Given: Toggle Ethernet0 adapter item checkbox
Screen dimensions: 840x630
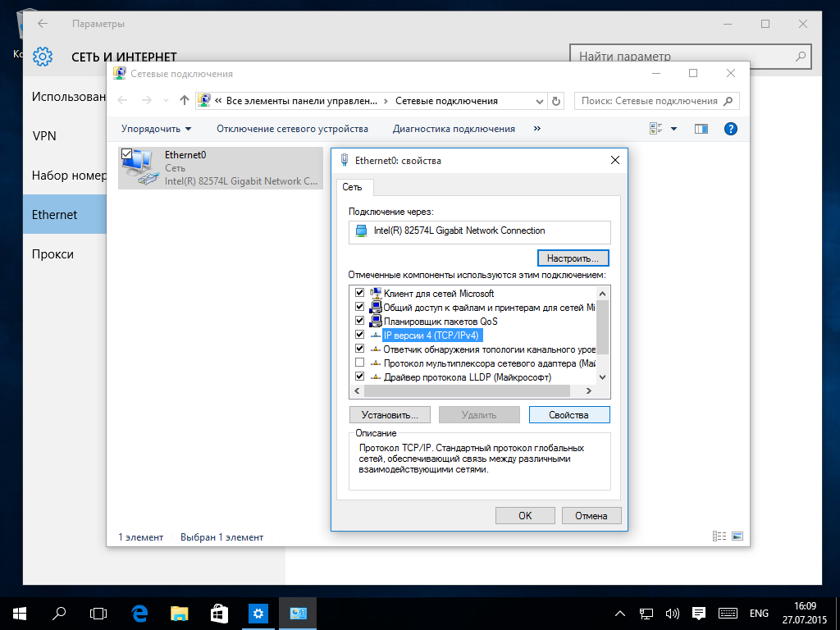Looking at the screenshot, I should [126, 153].
